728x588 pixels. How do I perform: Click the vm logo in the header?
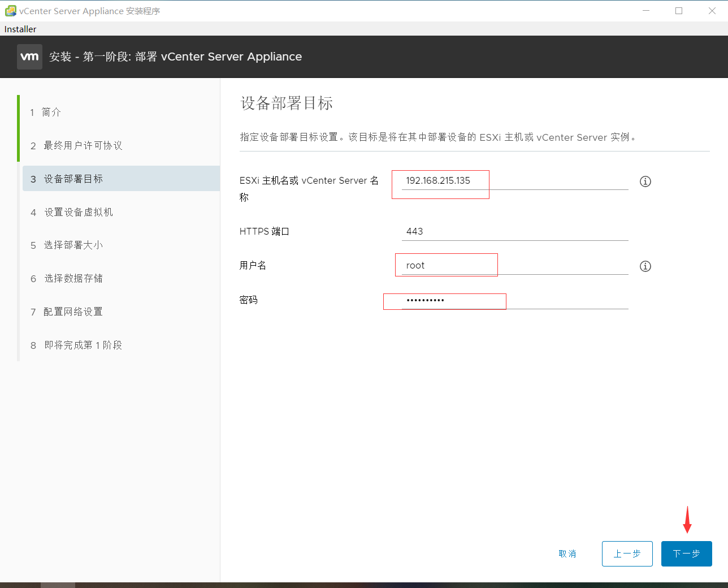coord(29,57)
